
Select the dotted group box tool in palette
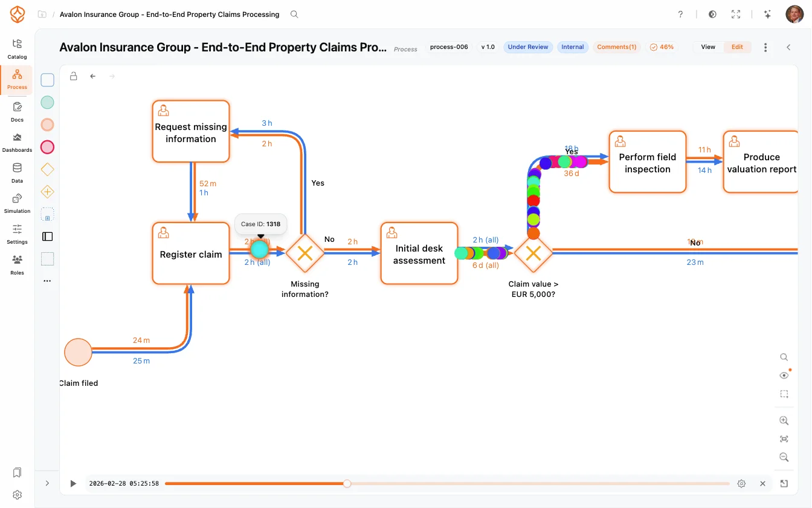47,259
